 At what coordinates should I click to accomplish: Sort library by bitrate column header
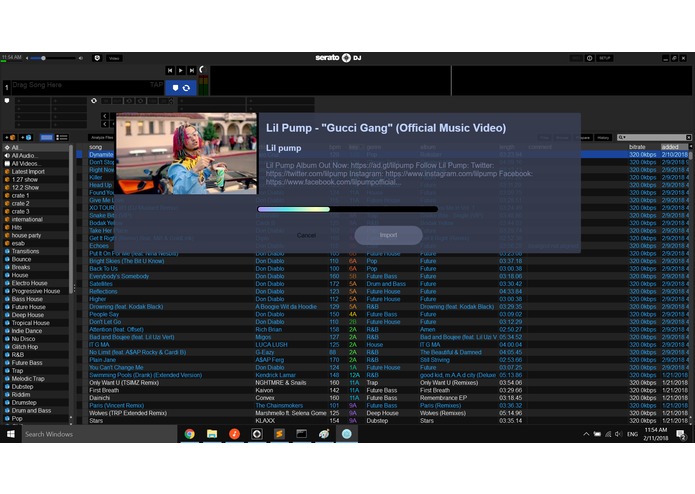point(637,147)
